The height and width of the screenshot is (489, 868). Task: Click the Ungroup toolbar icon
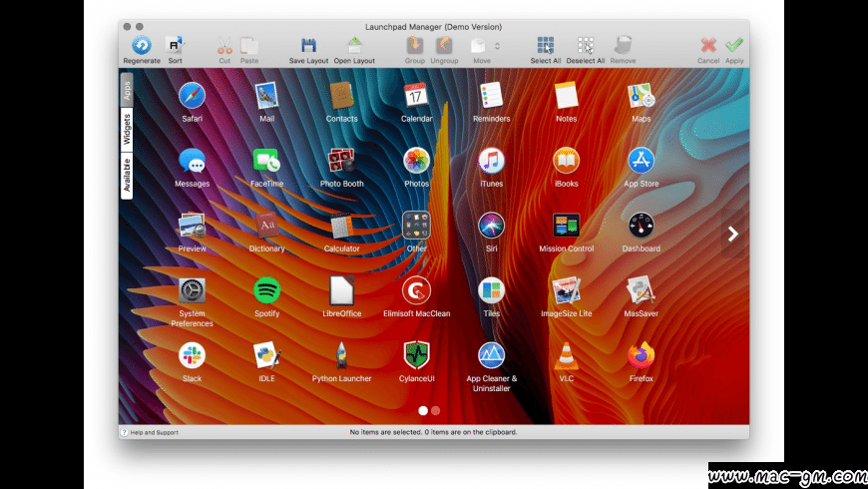click(x=444, y=46)
